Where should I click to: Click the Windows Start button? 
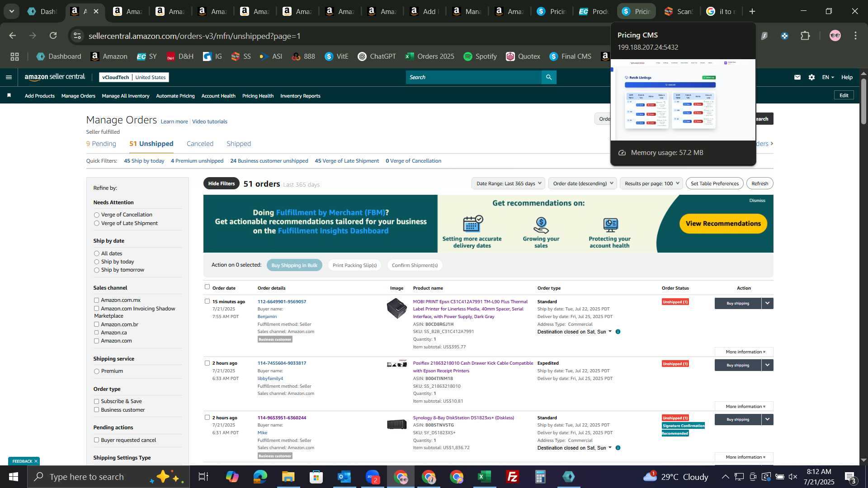[x=14, y=477]
